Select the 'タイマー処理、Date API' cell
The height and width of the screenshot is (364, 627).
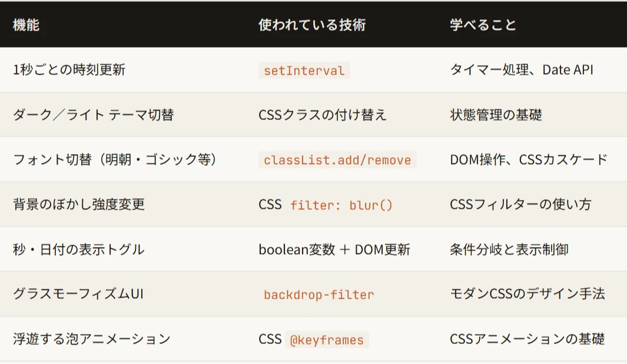(x=522, y=70)
